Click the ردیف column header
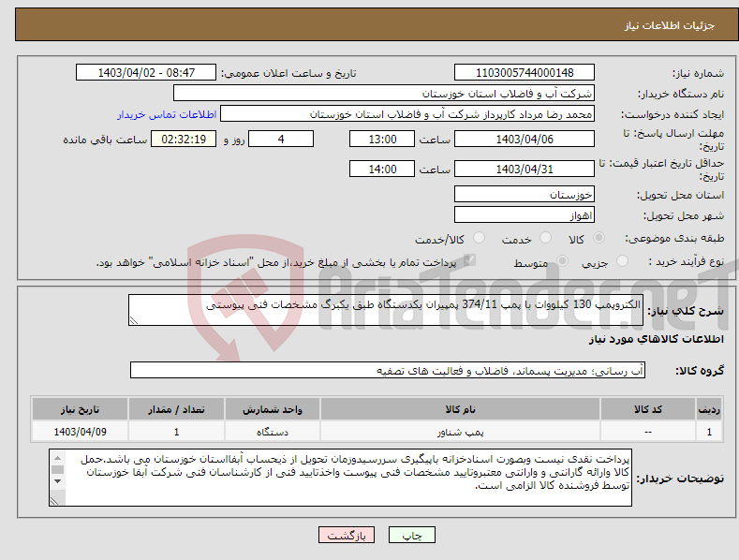Screen dimensions: 739x560 click(709, 409)
